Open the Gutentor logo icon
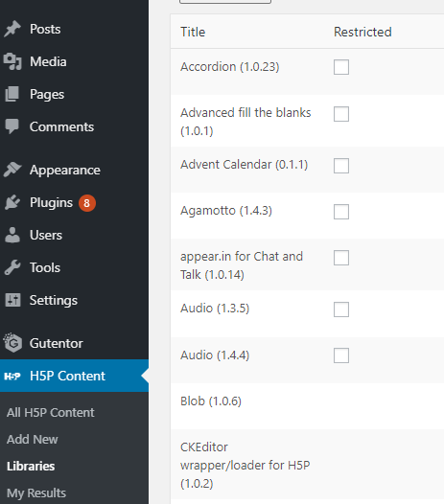The width and height of the screenshot is (444, 504). pyautogui.click(x=12, y=343)
